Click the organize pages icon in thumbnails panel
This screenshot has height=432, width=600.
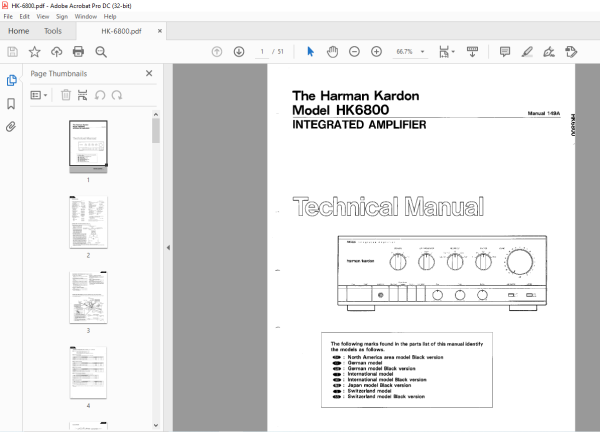click(x=82, y=95)
